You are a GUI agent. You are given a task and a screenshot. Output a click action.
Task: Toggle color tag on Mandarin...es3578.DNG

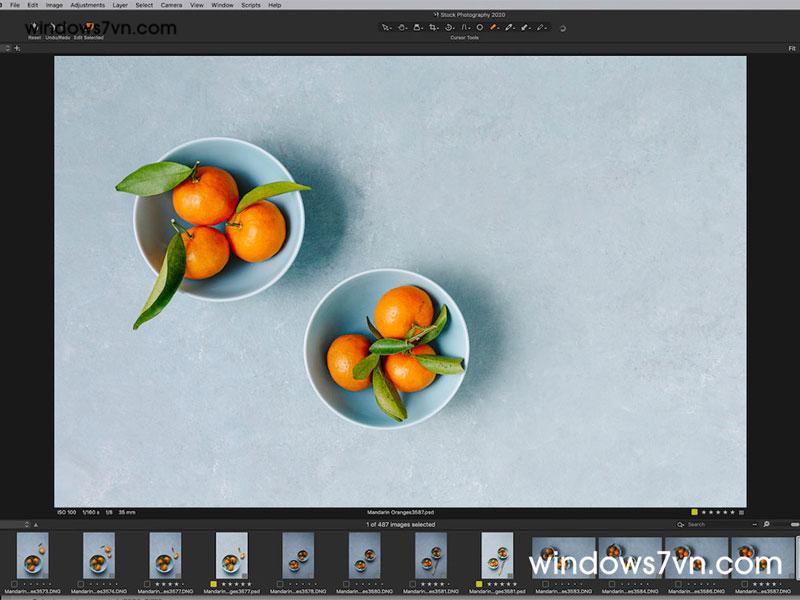[280, 584]
